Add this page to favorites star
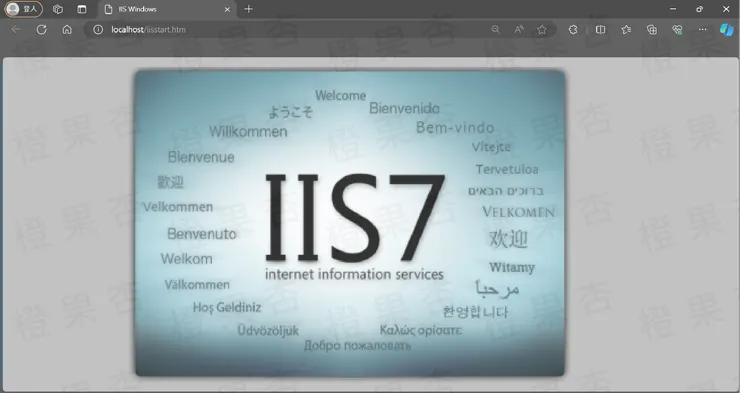This screenshot has height=393, width=740. point(542,30)
